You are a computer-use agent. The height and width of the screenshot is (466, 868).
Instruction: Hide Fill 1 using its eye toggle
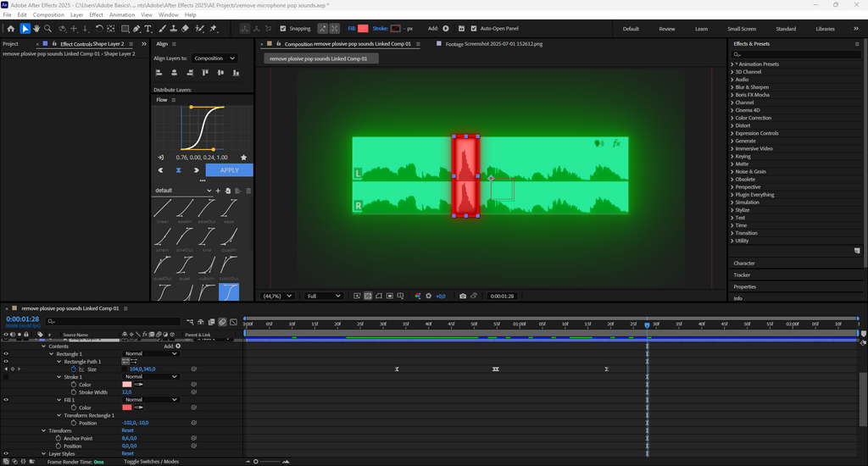[x=6, y=400]
